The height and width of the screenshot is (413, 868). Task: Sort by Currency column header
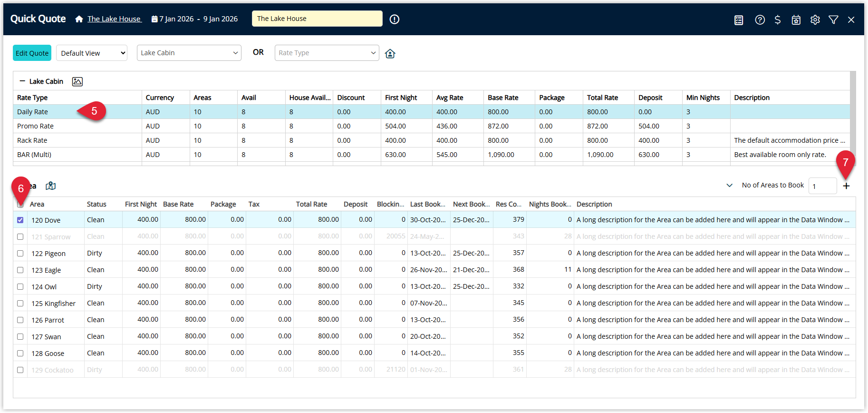[160, 98]
